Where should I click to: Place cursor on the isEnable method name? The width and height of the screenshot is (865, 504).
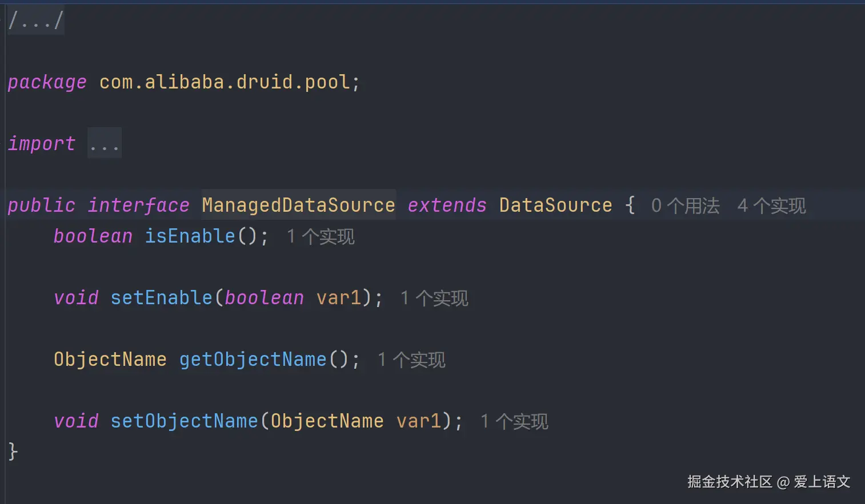(190, 236)
